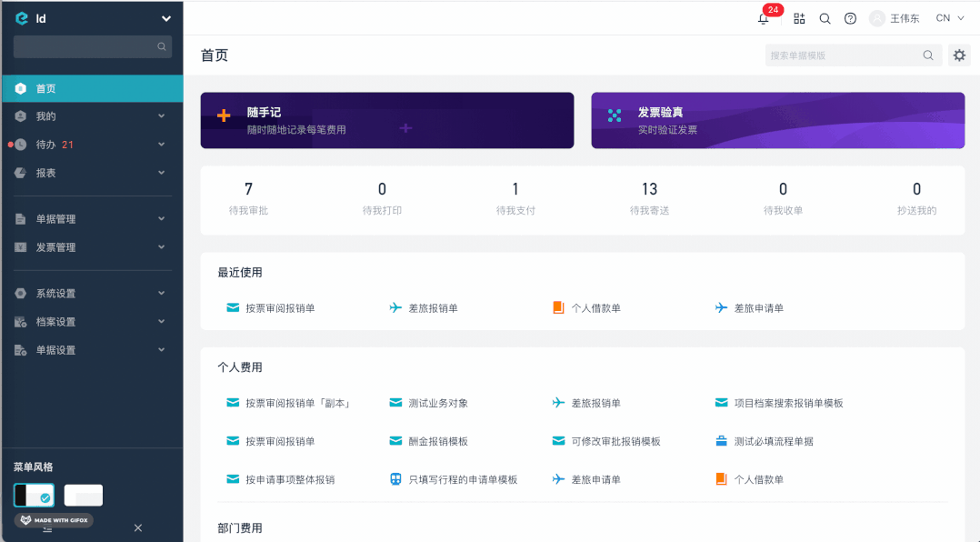Screen dimensions: 980x542
Task: Expand the 待办 sidebar menu chevron
Action: click(x=161, y=145)
